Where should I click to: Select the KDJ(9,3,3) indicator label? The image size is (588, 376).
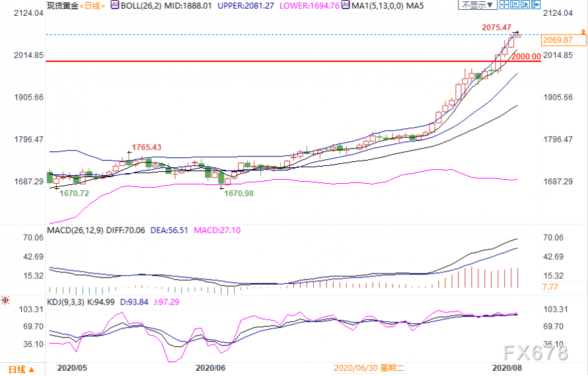(65, 302)
